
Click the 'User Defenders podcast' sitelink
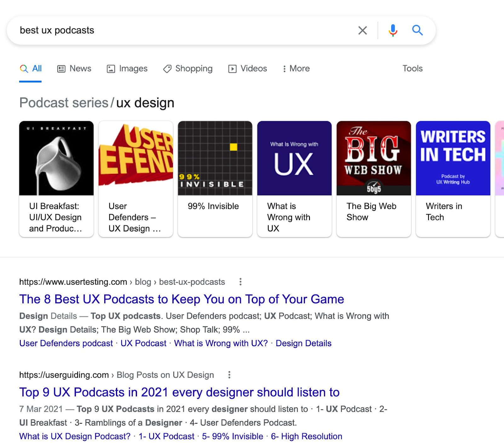coord(66,343)
